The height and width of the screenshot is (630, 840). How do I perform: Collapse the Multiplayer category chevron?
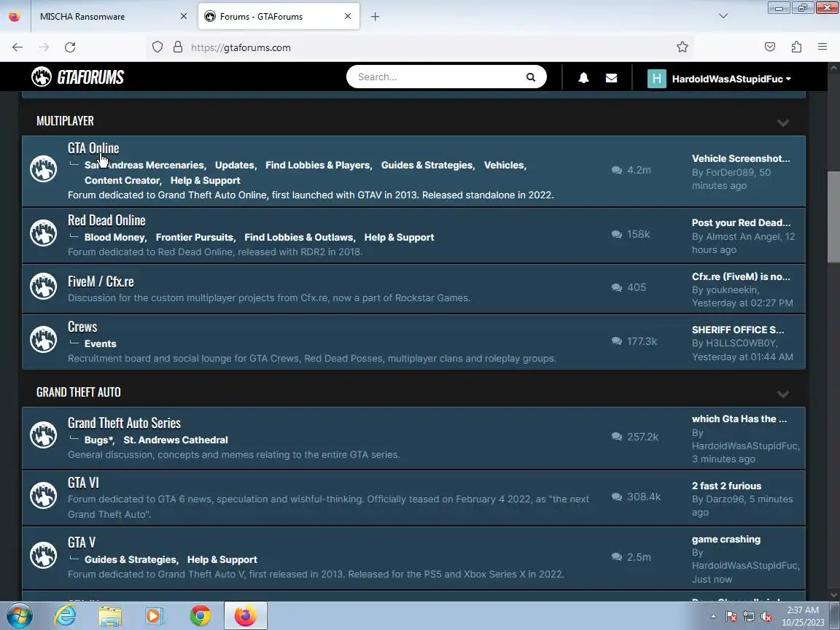(782, 122)
